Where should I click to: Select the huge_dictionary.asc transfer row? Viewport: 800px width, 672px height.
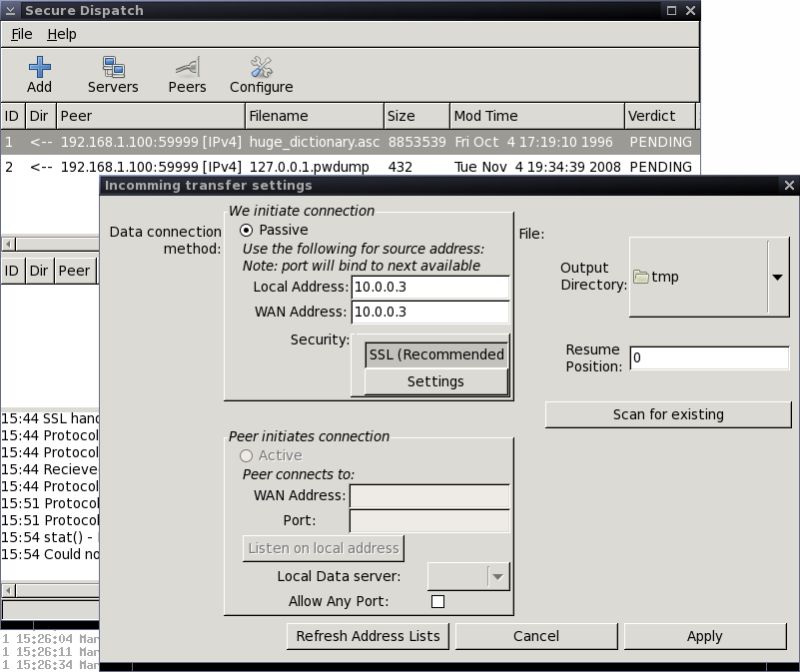pyautogui.click(x=350, y=142)
